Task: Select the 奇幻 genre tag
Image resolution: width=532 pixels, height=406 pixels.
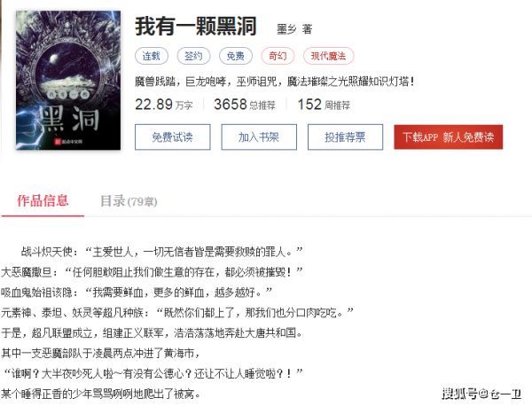Action: 278,56
